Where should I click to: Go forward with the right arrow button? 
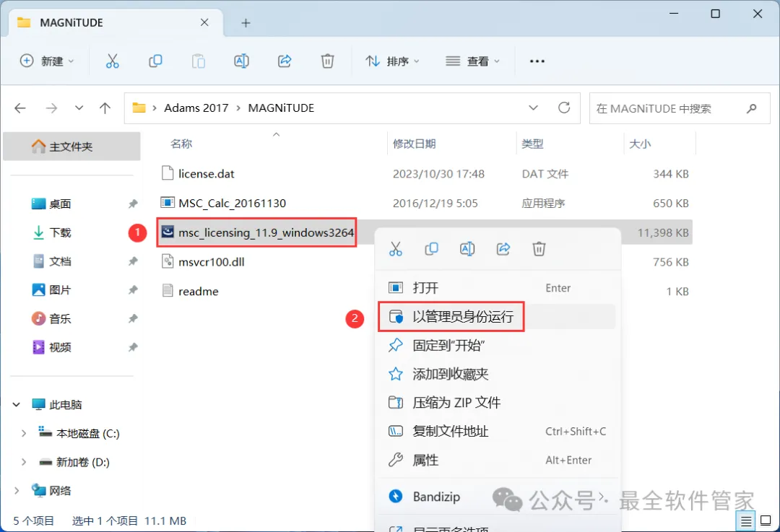pyautogui.click(x=51, y=108)
